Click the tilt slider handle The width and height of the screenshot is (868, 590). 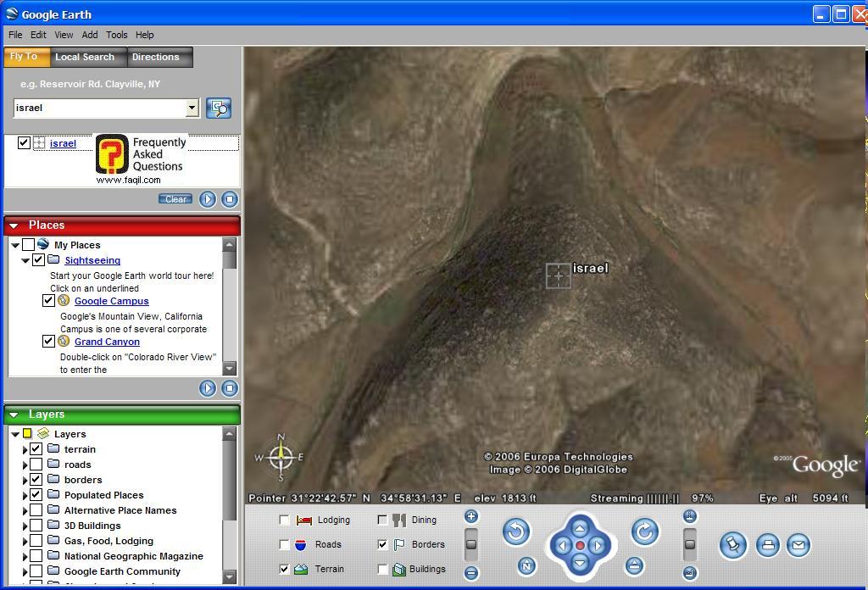tap(689, 544)
